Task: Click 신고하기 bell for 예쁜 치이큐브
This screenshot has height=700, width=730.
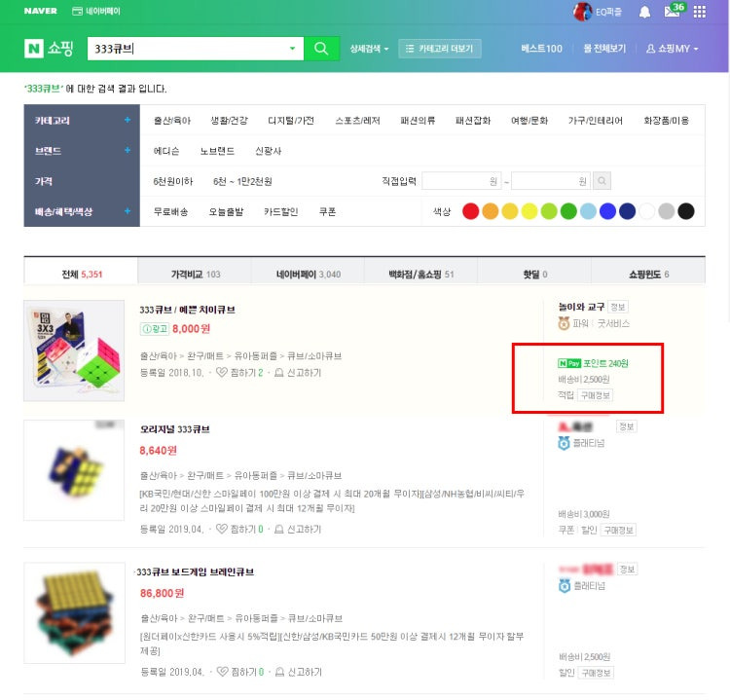Action: [x=279, y=373]
